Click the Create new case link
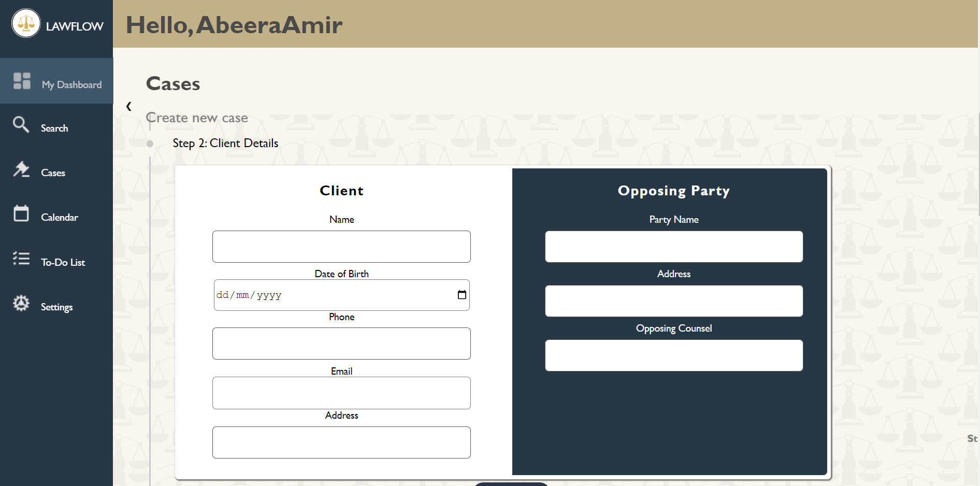The height and width of the screenshot is (486, 980). click(197, 118)
